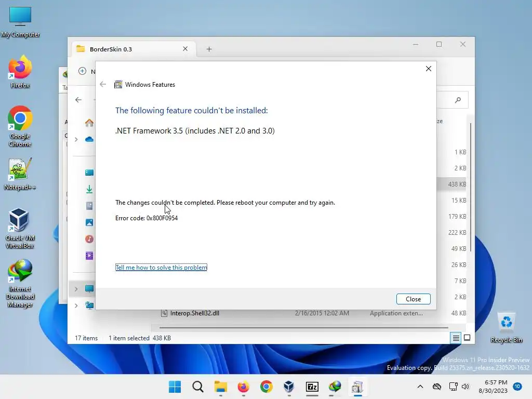Open Desktop folder in Explorer sidebar
This screenshot has width=532, height=399.
89,172
